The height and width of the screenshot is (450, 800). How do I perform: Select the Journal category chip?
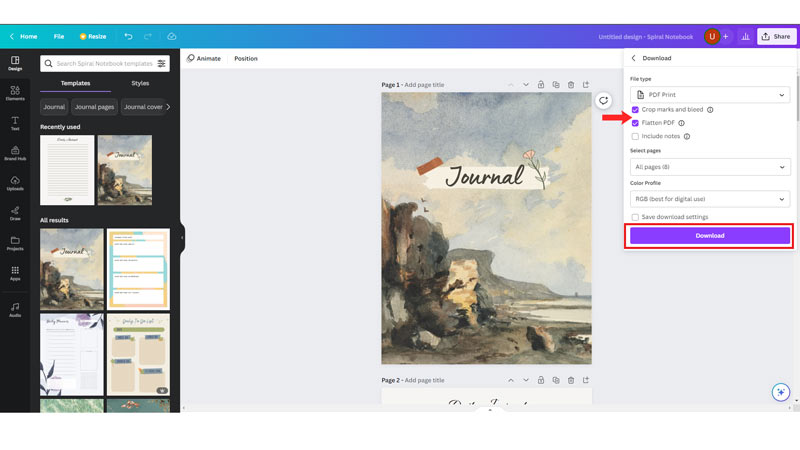(54, 107)
